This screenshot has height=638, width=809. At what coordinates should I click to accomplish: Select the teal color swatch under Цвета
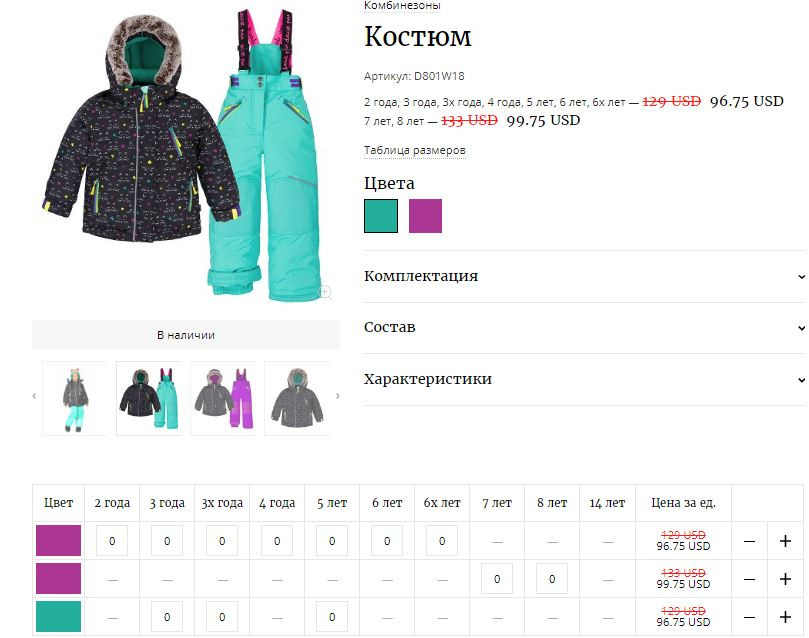pyautogui.click(x=381, y=216)
